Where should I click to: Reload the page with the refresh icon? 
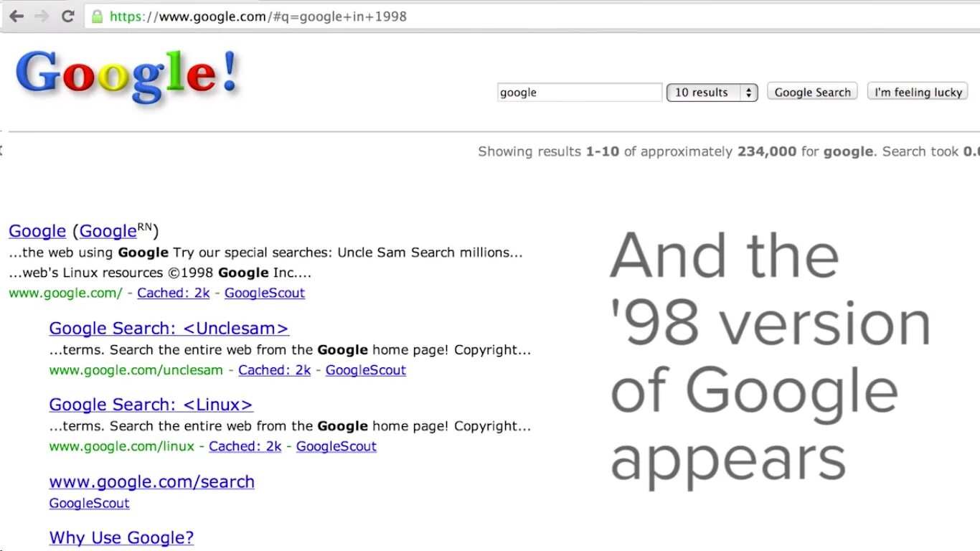pyautogui.click(x=68, y=16)
